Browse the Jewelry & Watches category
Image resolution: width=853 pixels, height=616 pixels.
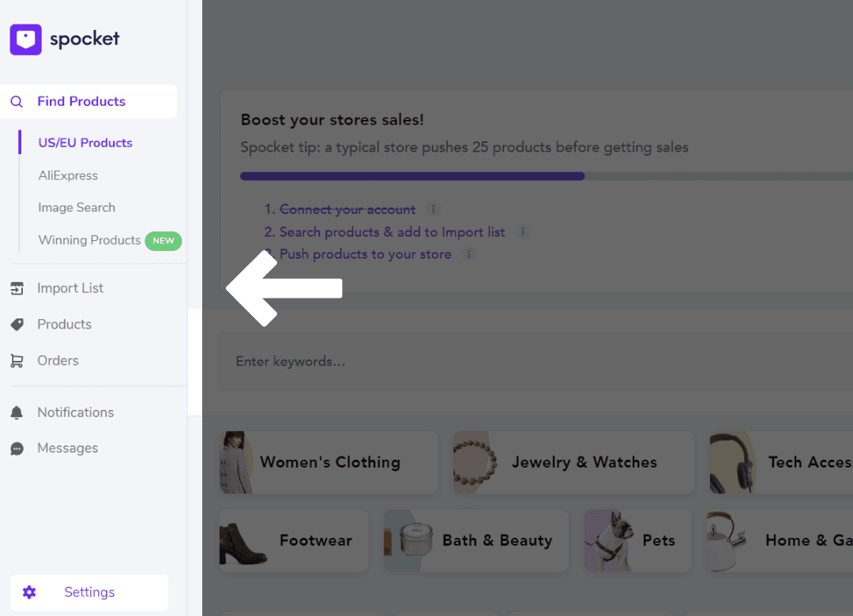click(x=573, y=462)
